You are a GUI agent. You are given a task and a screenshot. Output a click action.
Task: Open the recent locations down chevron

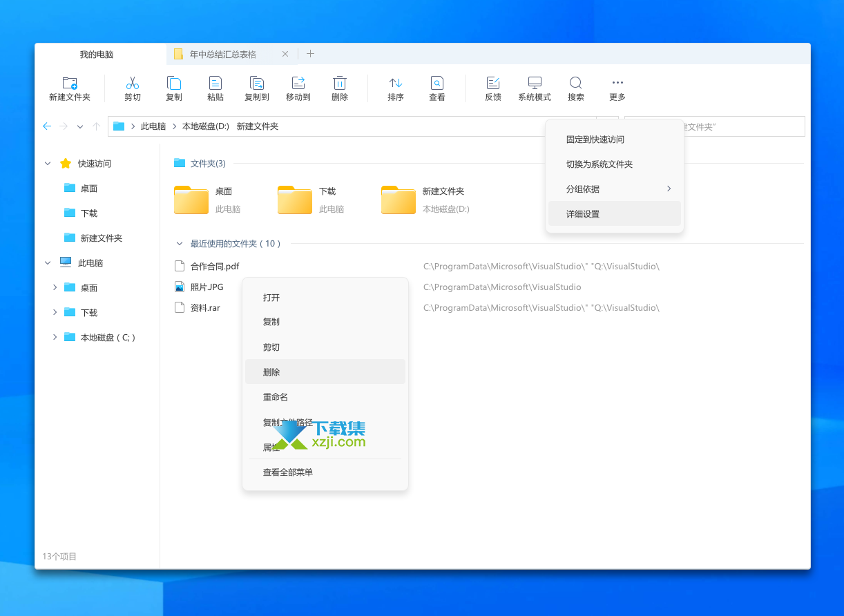tap(80, 127)
